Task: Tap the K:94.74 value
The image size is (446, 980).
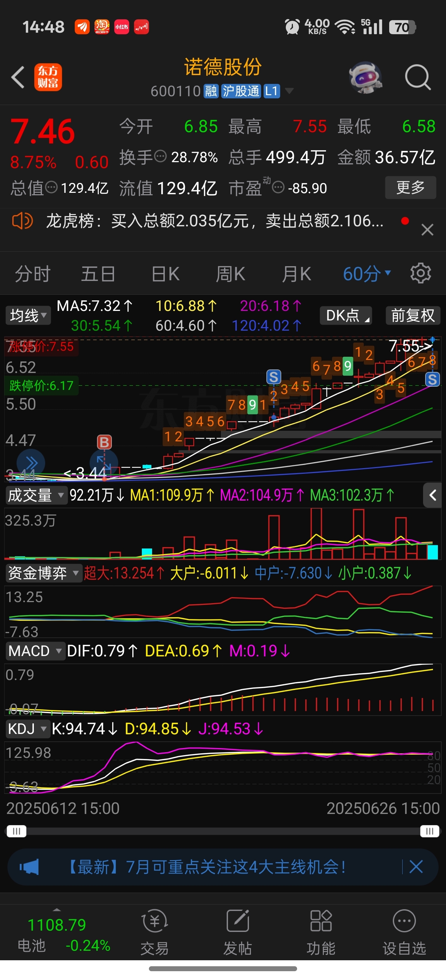Action: coord(84,729)
